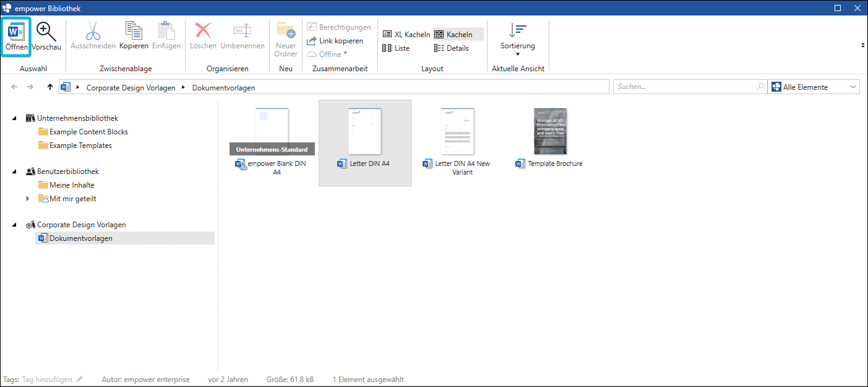Switch layout to Liste
Image resolution: width=868 pixels, height=387 pixels.
coord(396,48)
